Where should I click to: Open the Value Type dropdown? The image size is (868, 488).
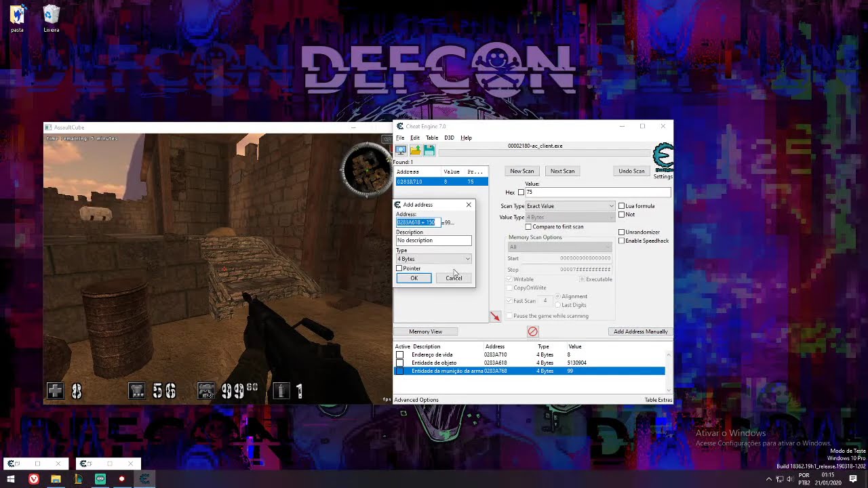point(570,218)
